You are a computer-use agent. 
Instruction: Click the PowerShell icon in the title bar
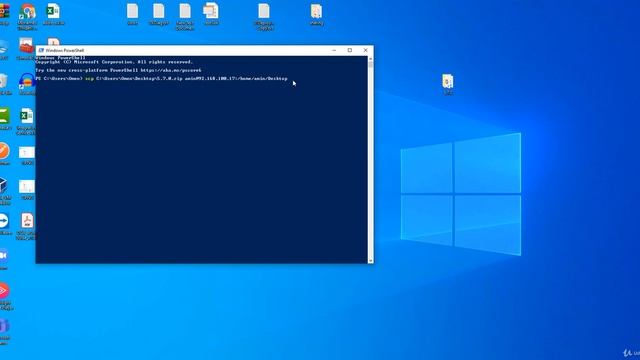41,50
